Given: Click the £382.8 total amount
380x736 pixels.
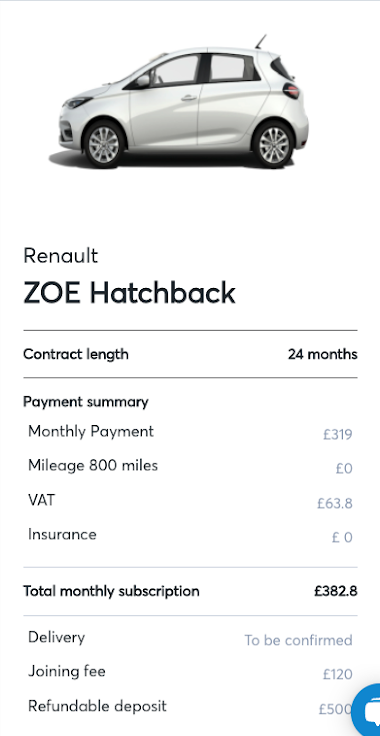Looking at the screenshot, I should point(335,591).
